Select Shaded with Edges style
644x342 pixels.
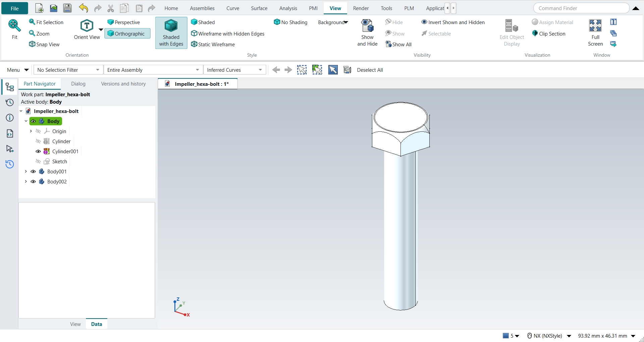171,33
